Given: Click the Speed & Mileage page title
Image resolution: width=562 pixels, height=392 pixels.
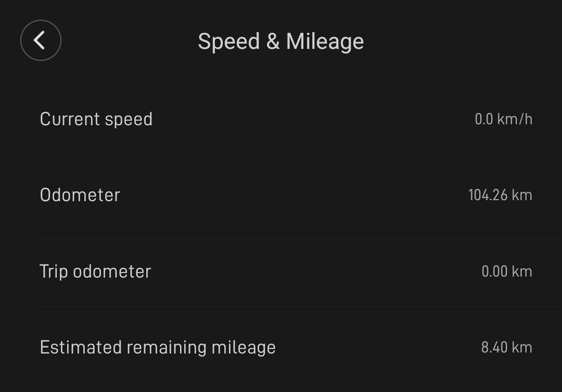Looking at the screenshot, I should 280,42.
